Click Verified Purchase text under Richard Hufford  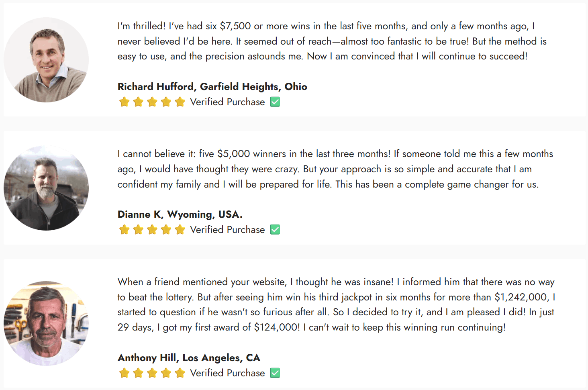(227, 102)
